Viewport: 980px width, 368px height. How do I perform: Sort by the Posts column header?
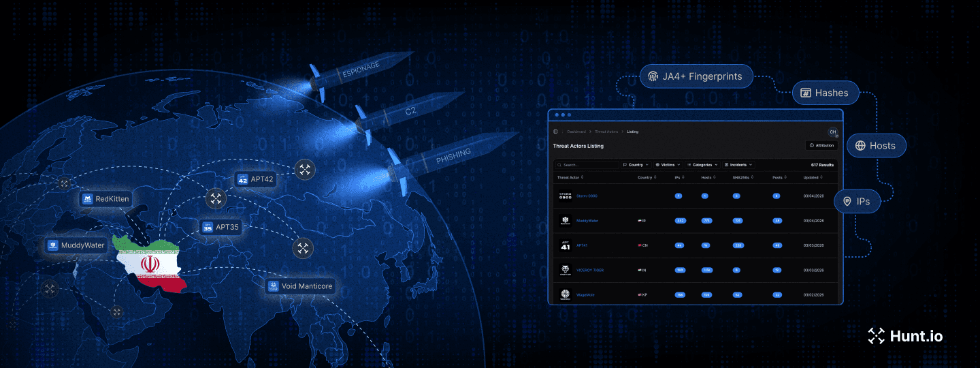(779, 177)
